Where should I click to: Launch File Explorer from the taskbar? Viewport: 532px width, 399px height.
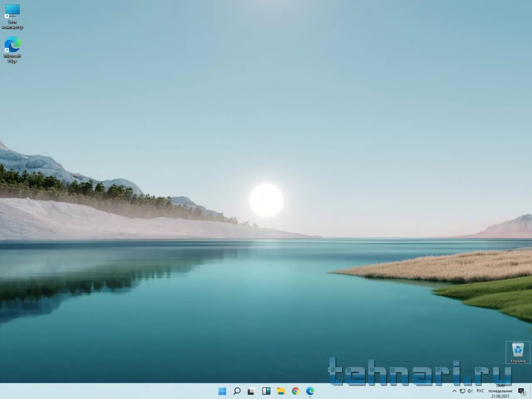(281, 391)
